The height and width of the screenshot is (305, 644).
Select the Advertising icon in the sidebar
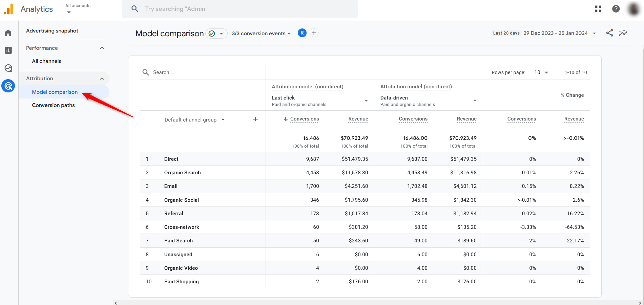[x=8, y=86]
